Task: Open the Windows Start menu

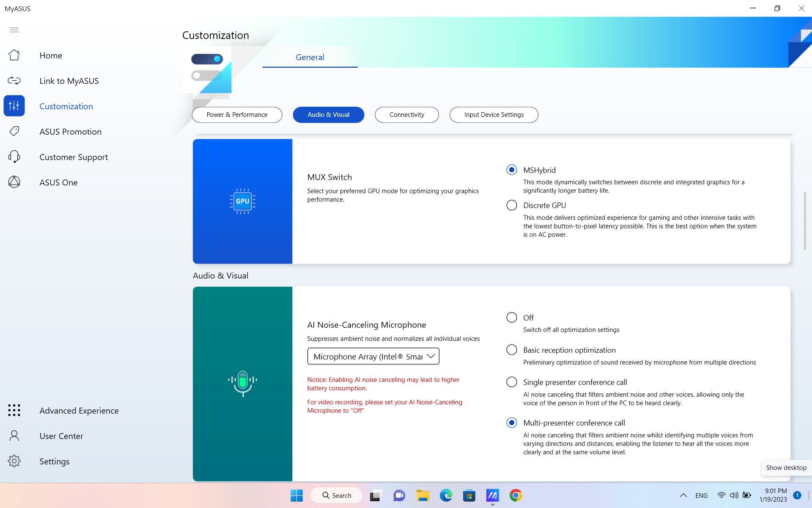Action: pos(296,495)
